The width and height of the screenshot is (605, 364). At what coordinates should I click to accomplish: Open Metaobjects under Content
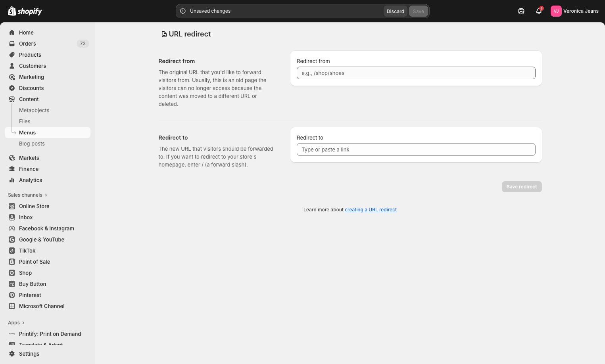(34, 110)
